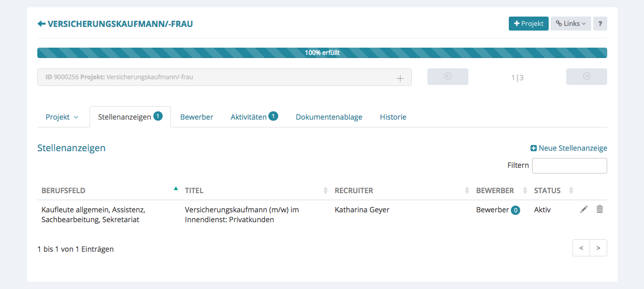
Task: Click the plus icon in project ID field
Action: 400,78
